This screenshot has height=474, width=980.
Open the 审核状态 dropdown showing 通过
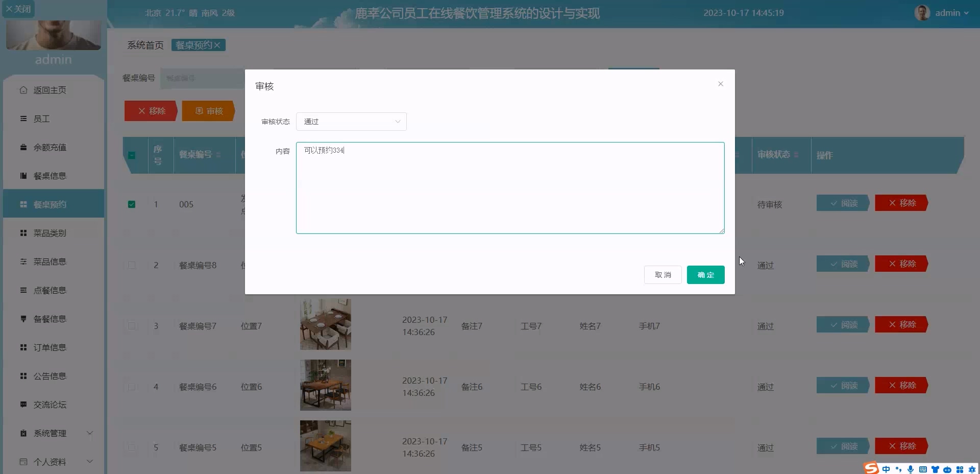tap(351, 122)
